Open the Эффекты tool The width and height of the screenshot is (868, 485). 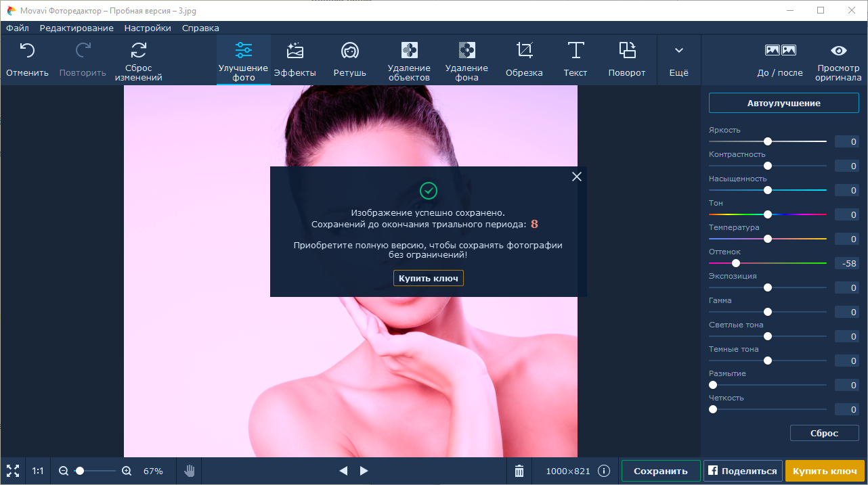(295, 60)
